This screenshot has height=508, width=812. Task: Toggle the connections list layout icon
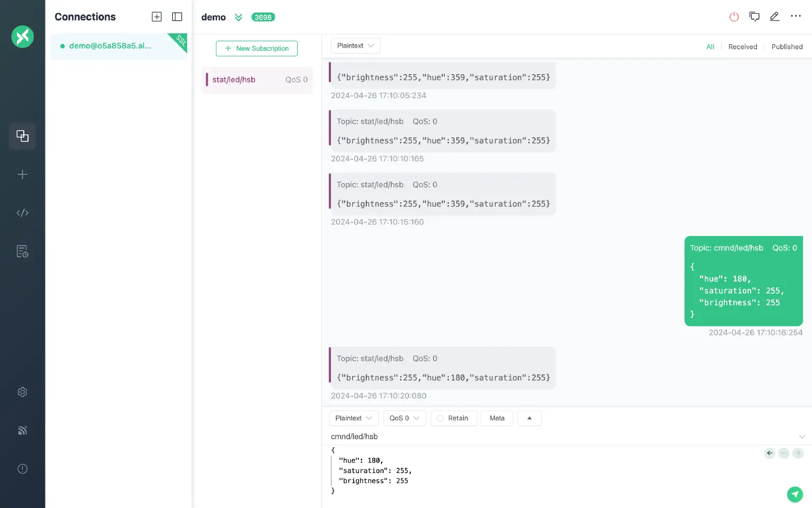(x=177, y=17)
